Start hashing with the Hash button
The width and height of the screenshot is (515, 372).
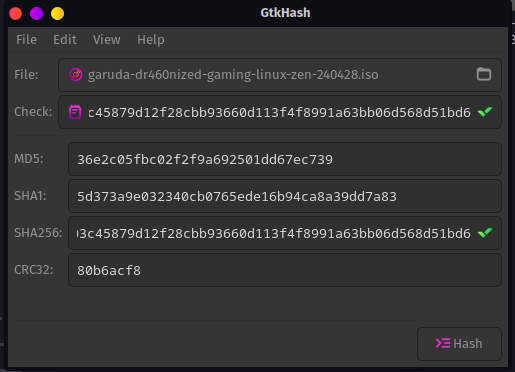pos(459,344)
